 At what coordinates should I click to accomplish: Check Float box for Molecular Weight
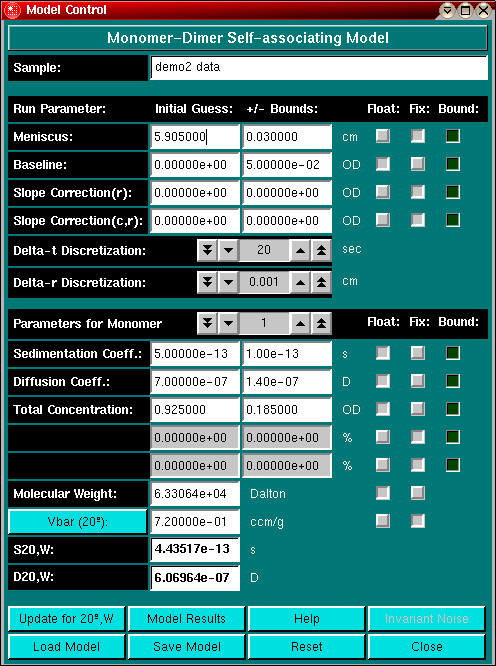point(383,493)
